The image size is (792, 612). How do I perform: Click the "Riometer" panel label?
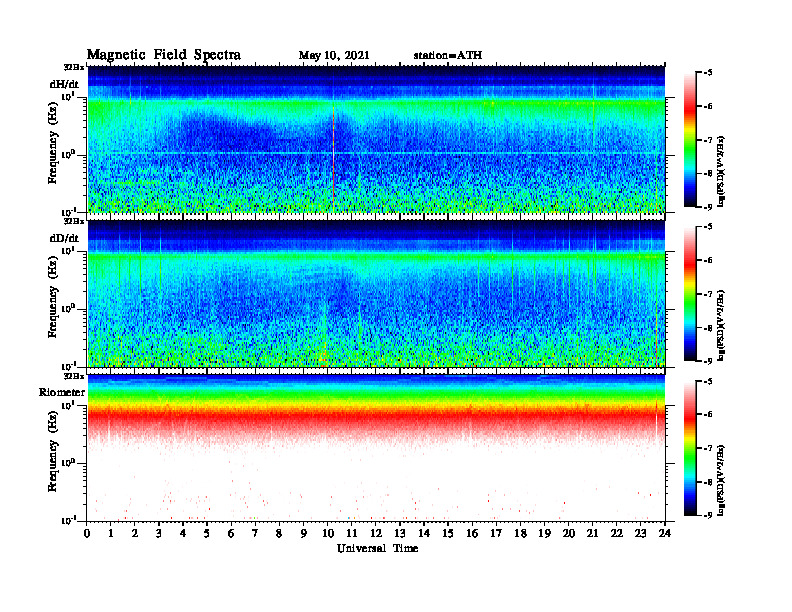click(x=62, y=392)
